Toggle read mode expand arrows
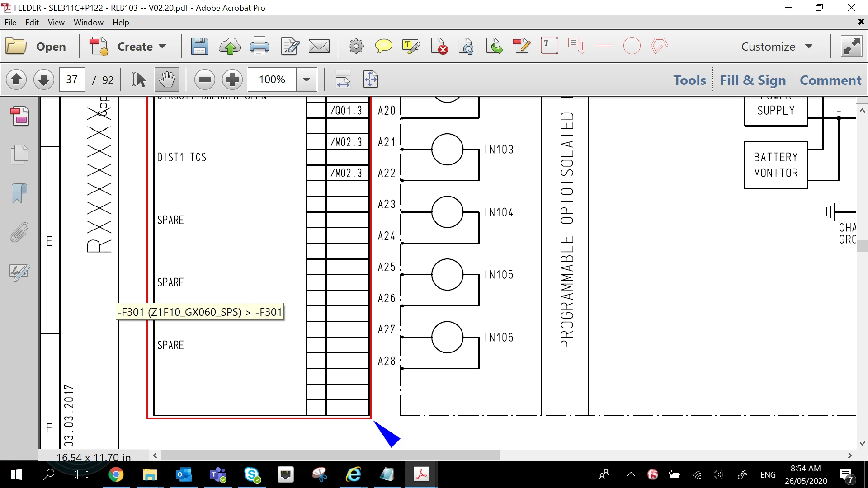868x488 pixels. pos(851,47)
